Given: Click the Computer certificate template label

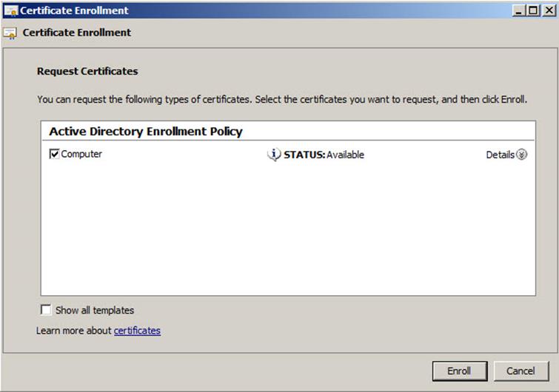Looking at the screenshot, I should 81,154.
